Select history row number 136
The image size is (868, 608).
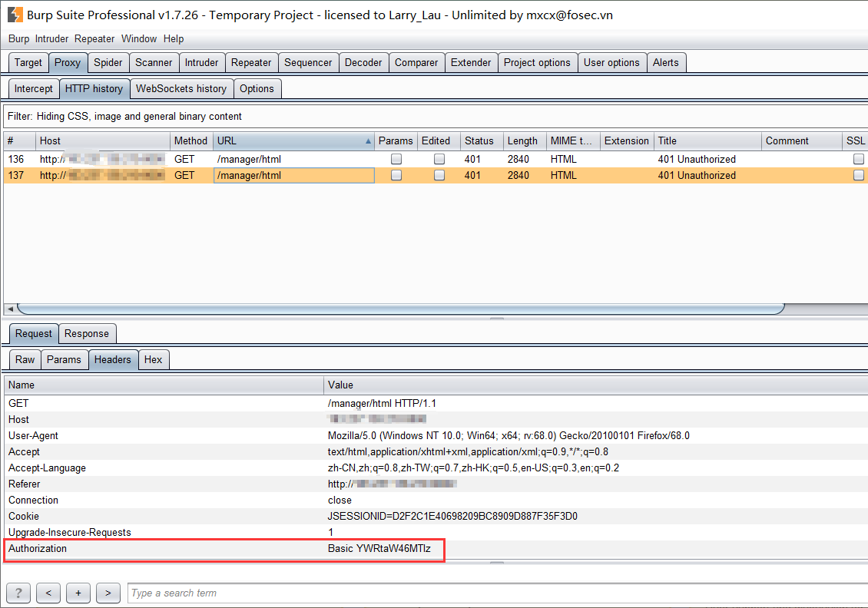point(435,160)
